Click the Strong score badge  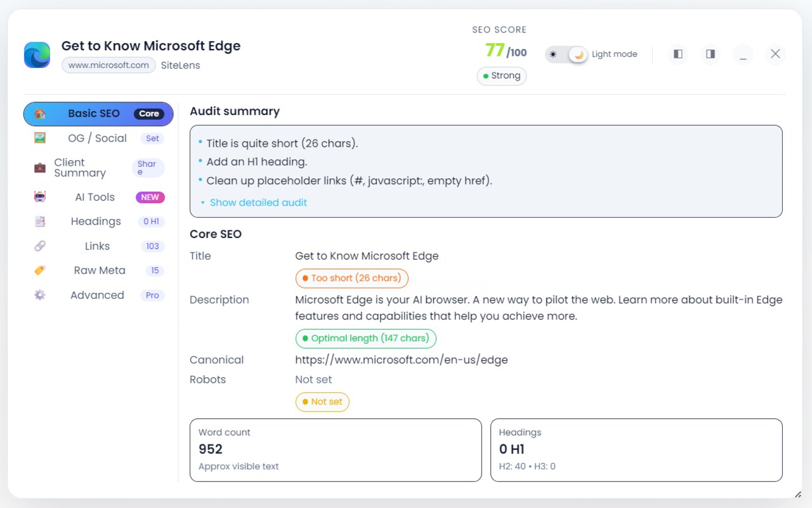[502, 76]
